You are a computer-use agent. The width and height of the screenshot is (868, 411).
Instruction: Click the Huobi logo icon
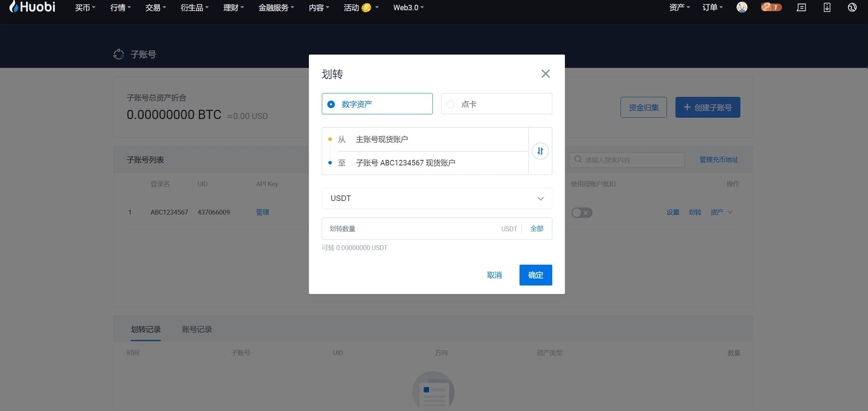point(14,6)
